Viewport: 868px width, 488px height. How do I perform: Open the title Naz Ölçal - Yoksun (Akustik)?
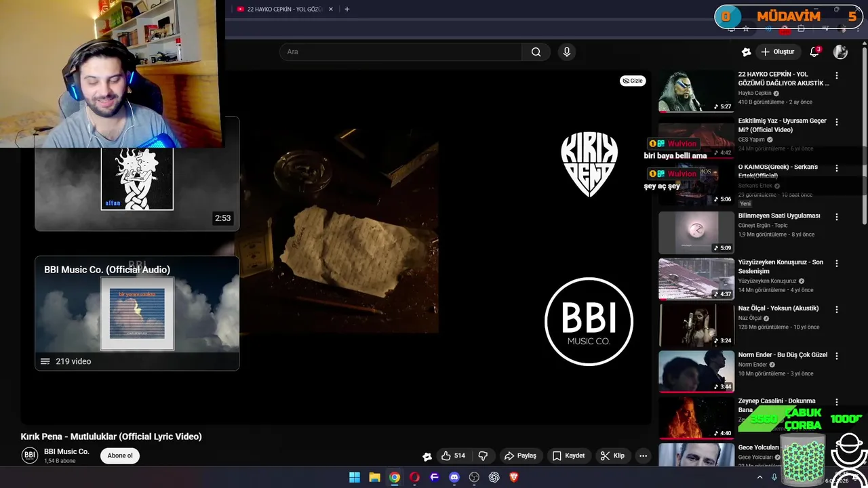point(778,308)
